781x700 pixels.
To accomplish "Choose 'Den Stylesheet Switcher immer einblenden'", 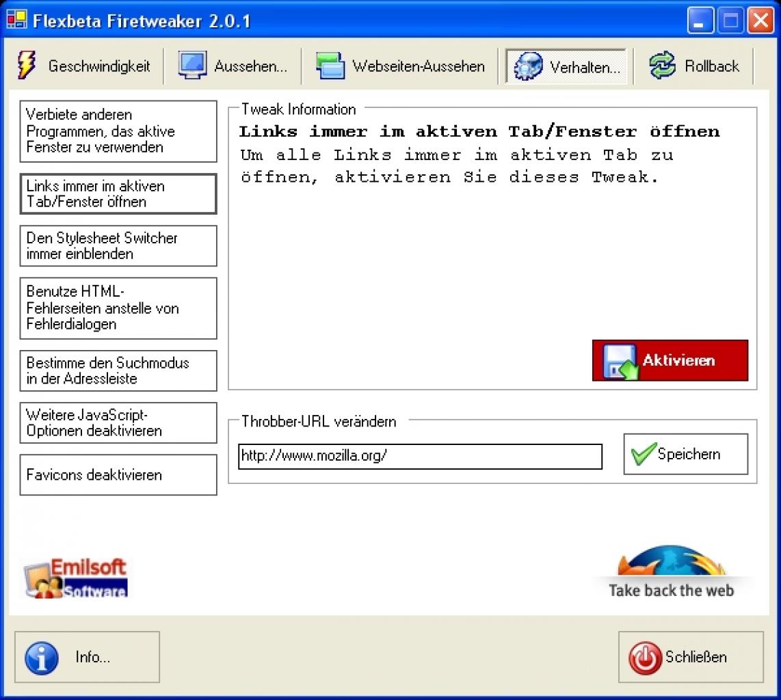I will click(x=118, y=246).
